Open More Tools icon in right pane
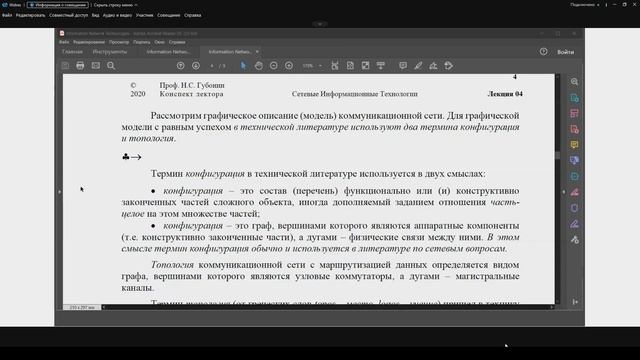Image resolution: width=640 pixels, height=360 pixels. click(575, 240)
